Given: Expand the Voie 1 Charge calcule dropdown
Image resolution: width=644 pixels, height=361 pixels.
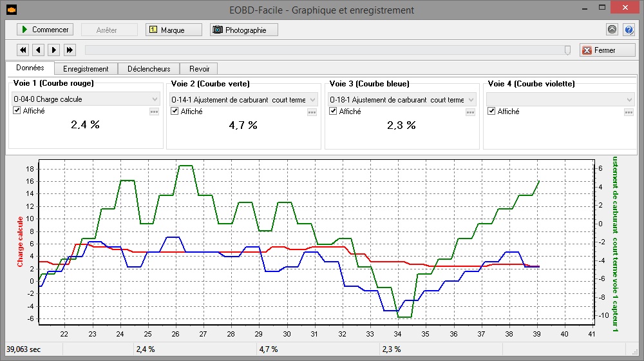Looking at the screenshot, I should pyautogui.click(x=154, y=99).
